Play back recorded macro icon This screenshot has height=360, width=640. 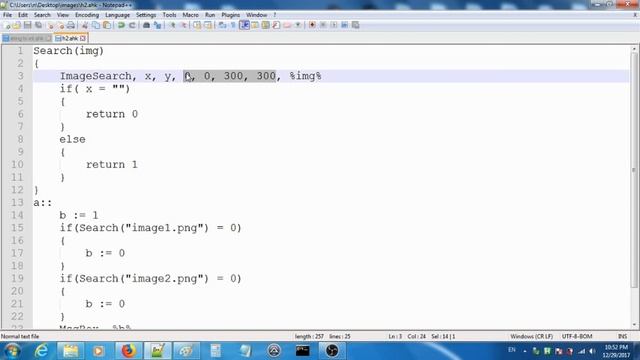point(334,25)
